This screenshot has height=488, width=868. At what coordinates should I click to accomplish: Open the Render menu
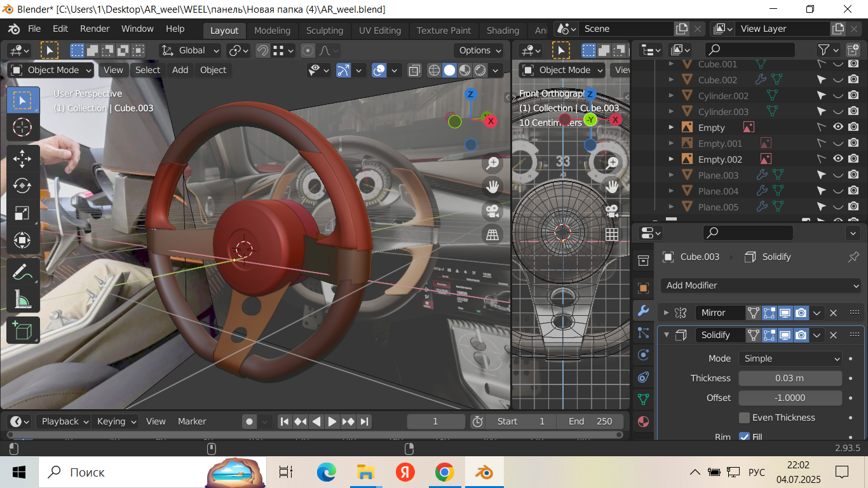pos(95,29)
